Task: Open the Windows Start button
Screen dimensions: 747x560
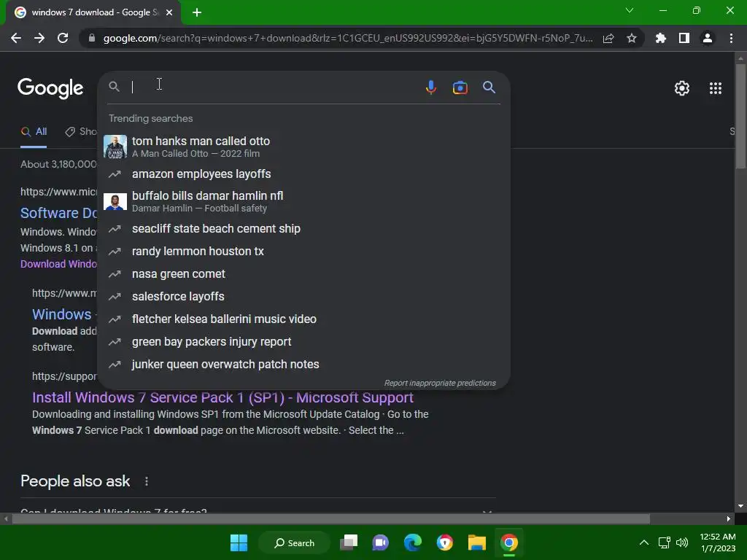Action: (239, 542)
